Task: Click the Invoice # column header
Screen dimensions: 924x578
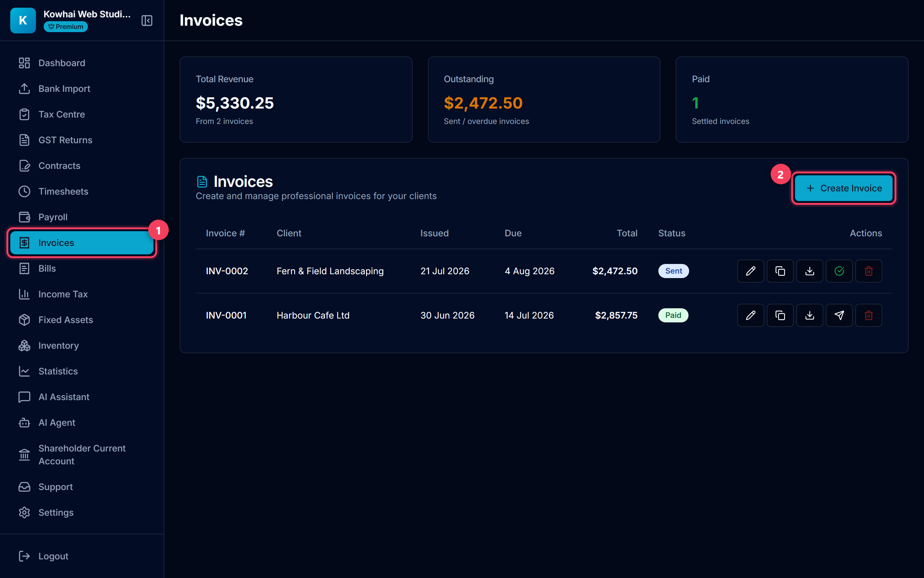Action: (x=225, y=233)
